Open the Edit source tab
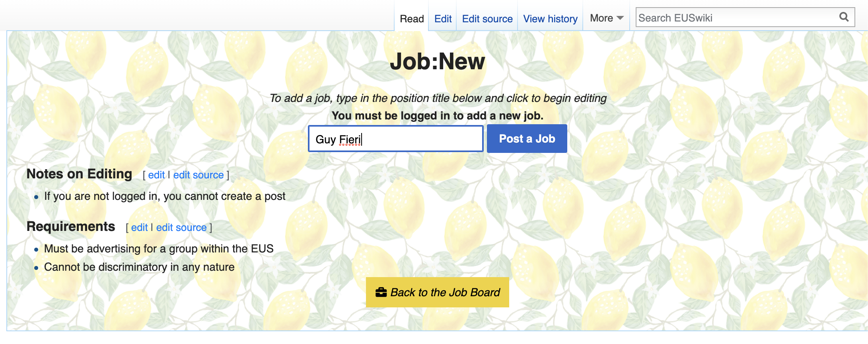Image resolution: width=868 pixels, height=344 pixels. pos(487,19)
